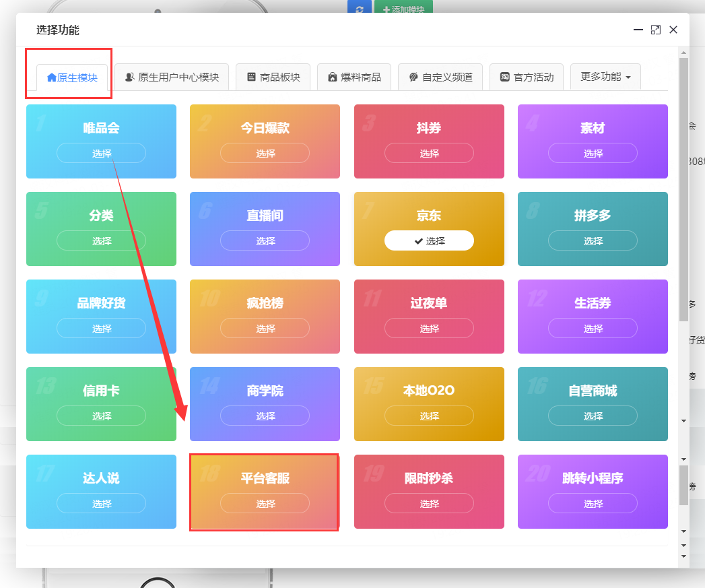
Task: Choose 选择 under 直播间
Action: (x=265, y=240)
